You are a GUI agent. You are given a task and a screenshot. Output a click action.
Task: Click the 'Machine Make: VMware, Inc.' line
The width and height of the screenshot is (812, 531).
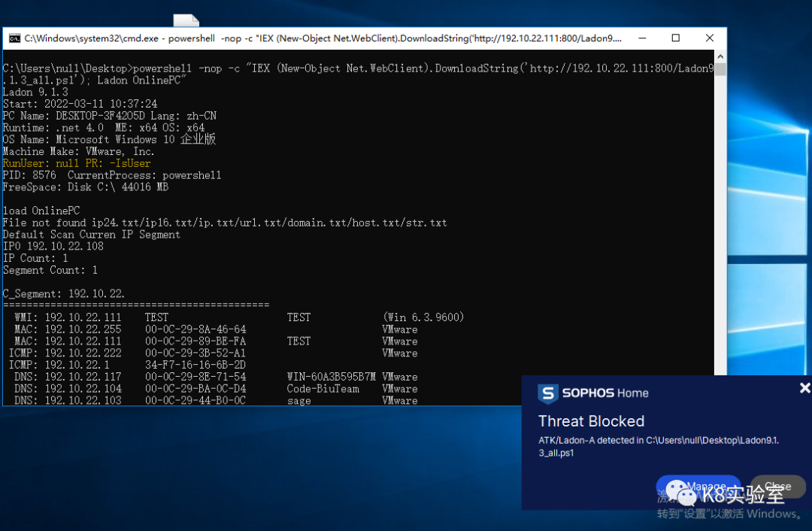pyautogui.click(x=78, y=152)
